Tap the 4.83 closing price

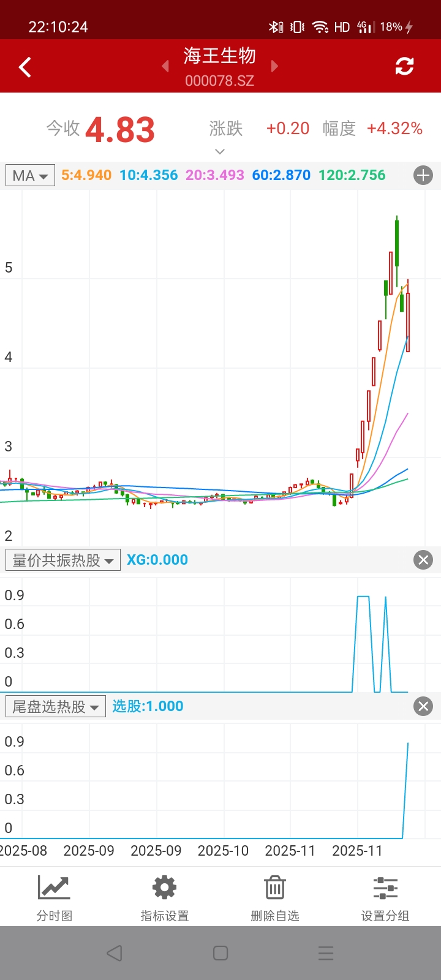(120, 130)
